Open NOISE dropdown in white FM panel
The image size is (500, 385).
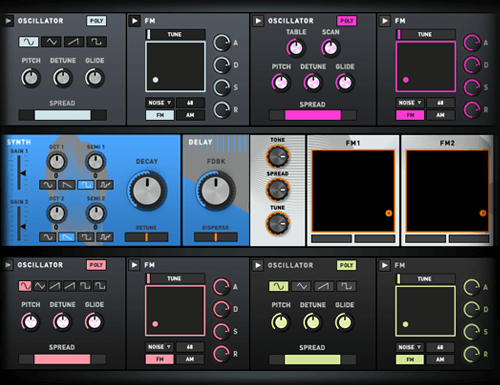click(x=160, y=103)
